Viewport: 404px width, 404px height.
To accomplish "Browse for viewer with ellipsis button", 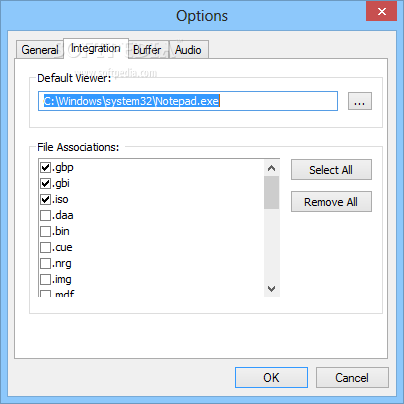I will point(360,101).
